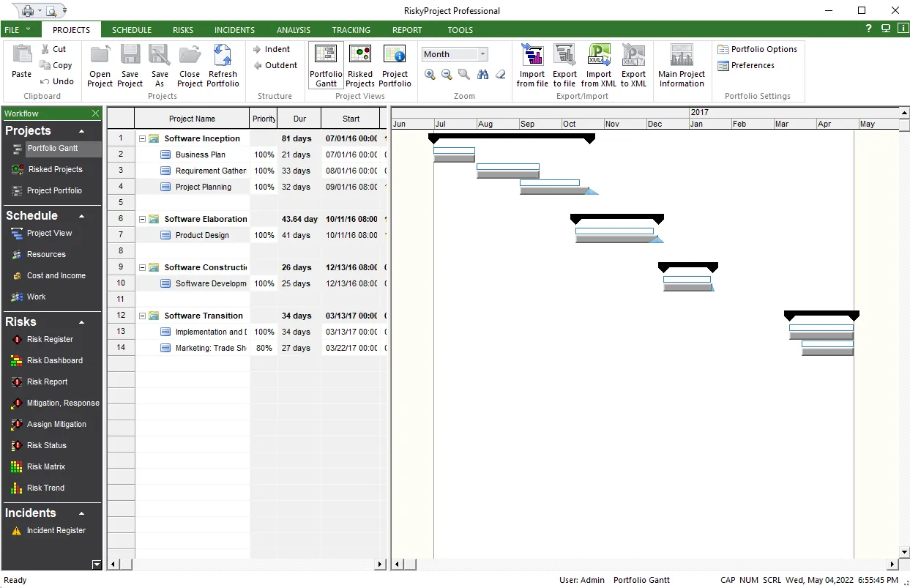
Task: Click the quick access print icon
Action: (27, 10)
